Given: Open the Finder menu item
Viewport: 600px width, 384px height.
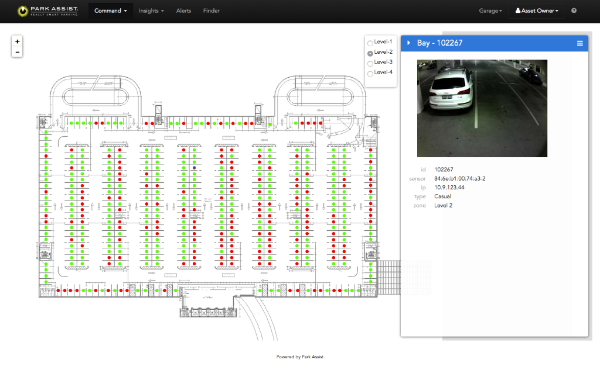Looking at the screenshot, I should coord(211,11).
